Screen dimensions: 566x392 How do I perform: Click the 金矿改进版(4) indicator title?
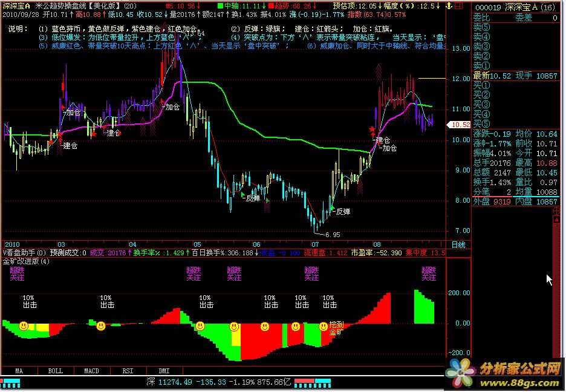[x=27, y=261]
